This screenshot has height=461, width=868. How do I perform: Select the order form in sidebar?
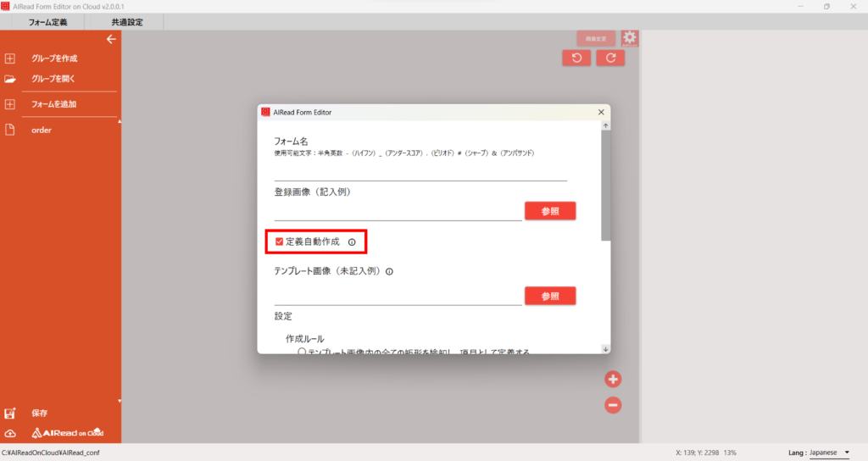[42, 131]
